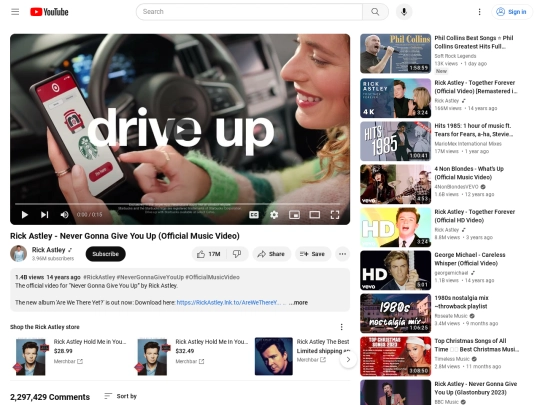Open more actions ellipsis beside Save
The width and height of the screenshot is (540, 405).
click(x=342, y=254)
